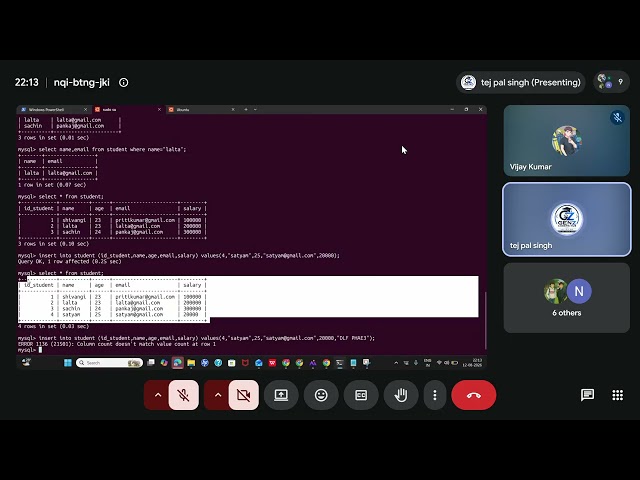Screen dimensions: 640x480
Task: Leave the call with red hang-up button
Action: tap(474, 395)
